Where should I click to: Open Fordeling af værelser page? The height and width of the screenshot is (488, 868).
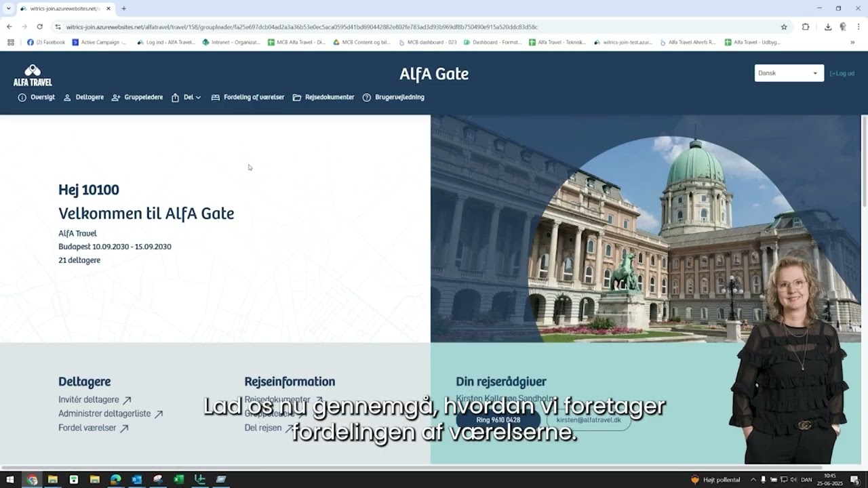tap(248, 98)
